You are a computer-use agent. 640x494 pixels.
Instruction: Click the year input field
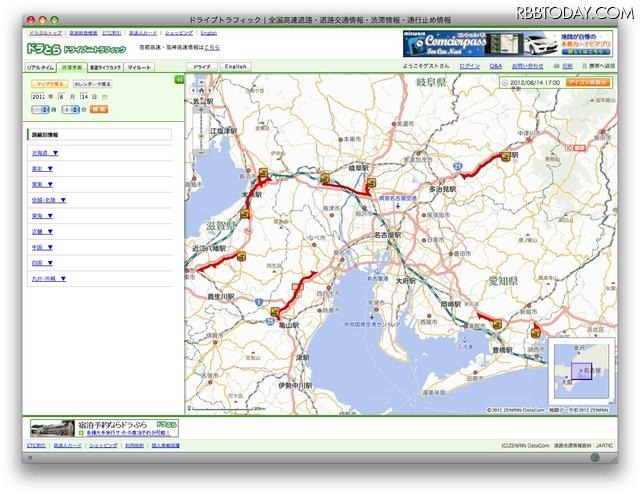coord(38,97)
